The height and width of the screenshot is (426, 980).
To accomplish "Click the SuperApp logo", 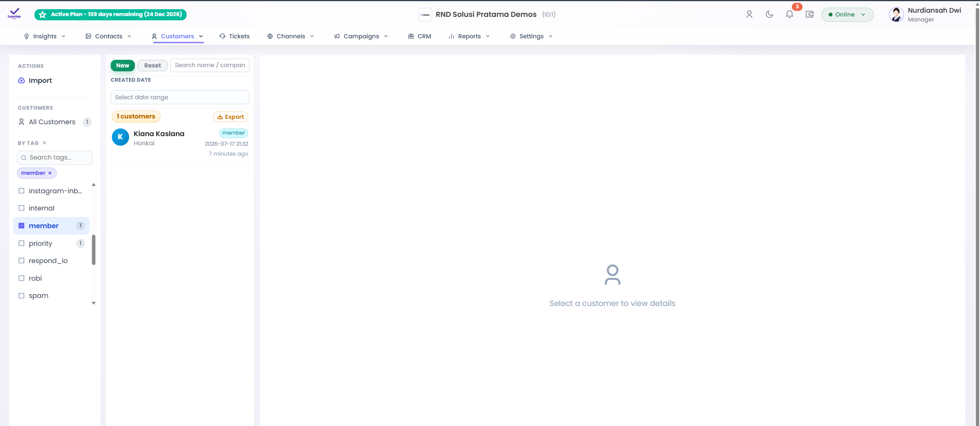I will [x=14, y=14].
